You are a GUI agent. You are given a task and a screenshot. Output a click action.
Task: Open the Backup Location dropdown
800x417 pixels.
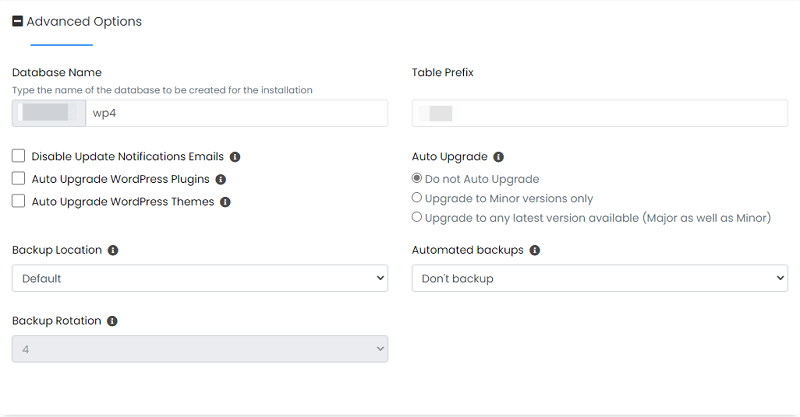pos(200,278)
